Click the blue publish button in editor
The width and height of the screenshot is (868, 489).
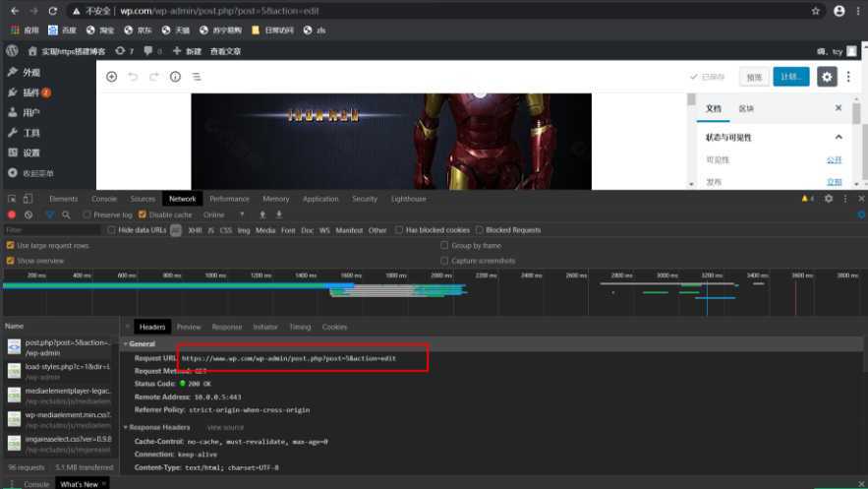pyautogui.click(x=791, y=77)
